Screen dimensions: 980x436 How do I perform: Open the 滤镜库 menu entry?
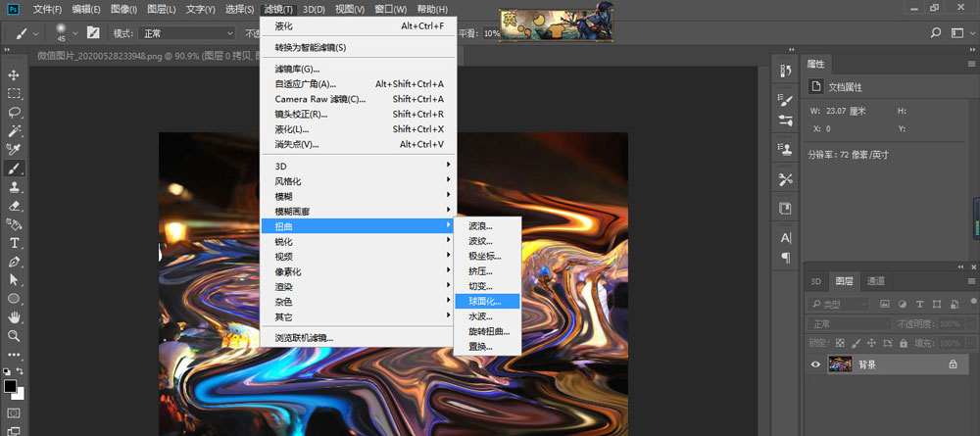coord(297,70)
